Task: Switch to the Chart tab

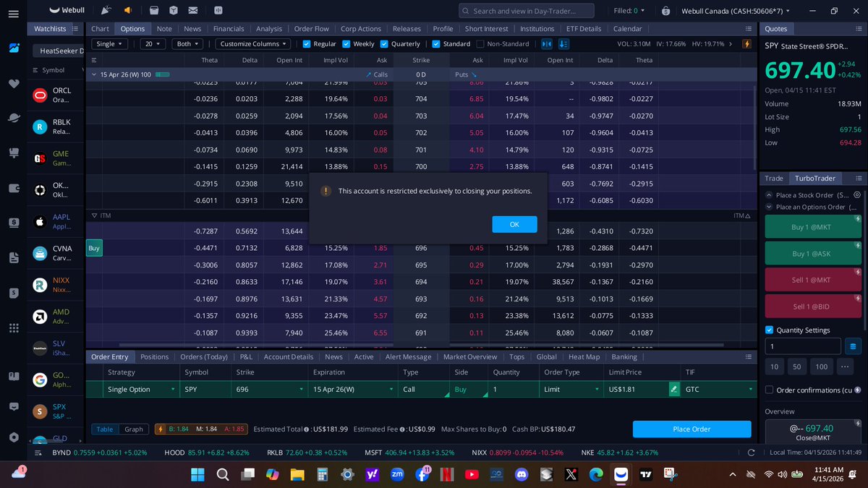Action: [100, 29]
